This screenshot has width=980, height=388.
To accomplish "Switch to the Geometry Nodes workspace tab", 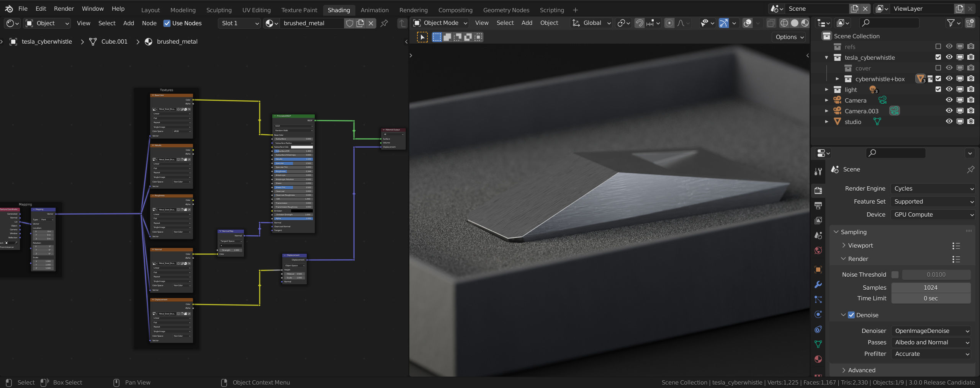I will (506, 10).
